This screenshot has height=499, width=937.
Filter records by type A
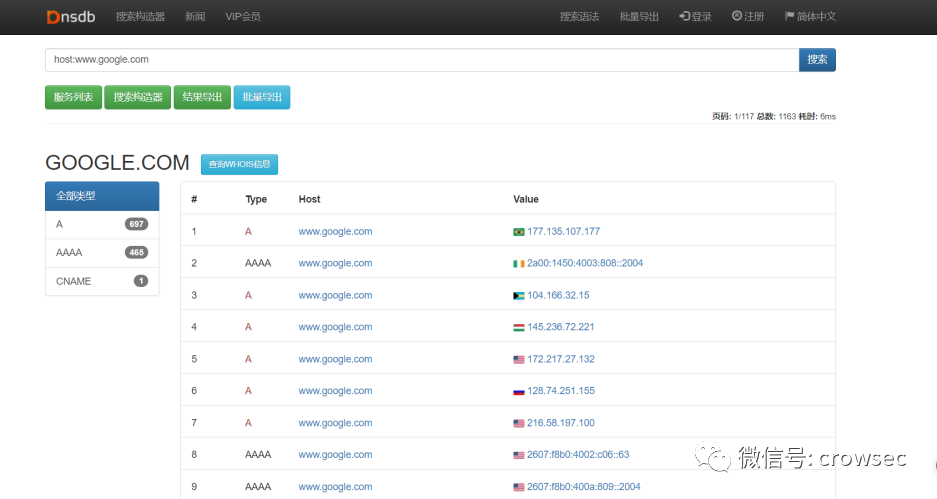click(x=102, y=225)
